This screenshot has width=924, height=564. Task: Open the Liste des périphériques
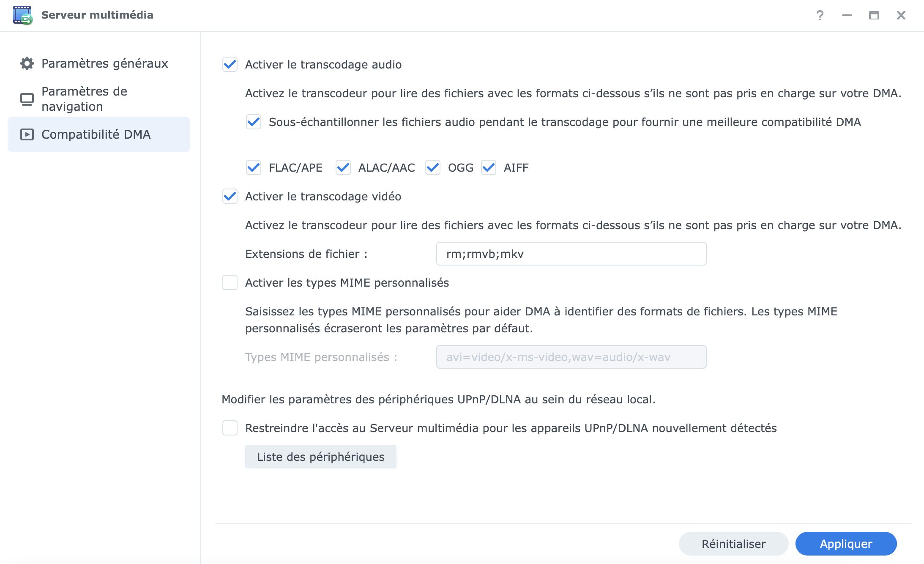(x=321, y=457)
